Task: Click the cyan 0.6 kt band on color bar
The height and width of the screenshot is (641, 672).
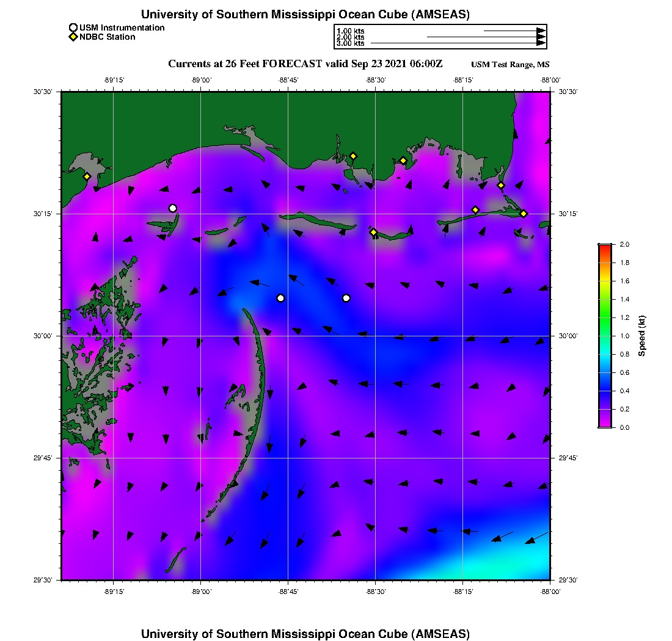Action: (605, 372)
